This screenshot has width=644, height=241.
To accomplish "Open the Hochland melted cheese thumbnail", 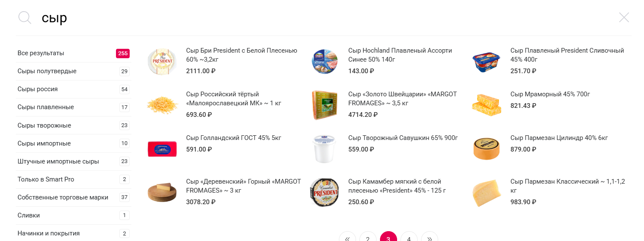I will [x=324, y=61].
